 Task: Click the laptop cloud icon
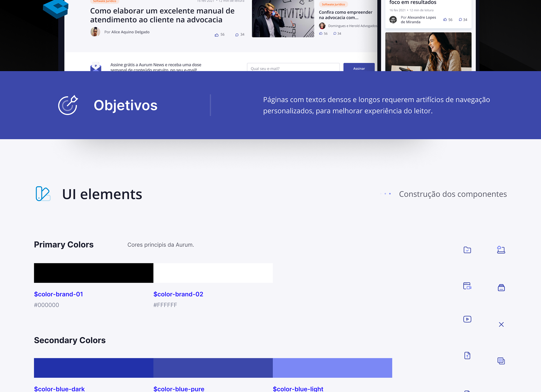pos(501,250)
